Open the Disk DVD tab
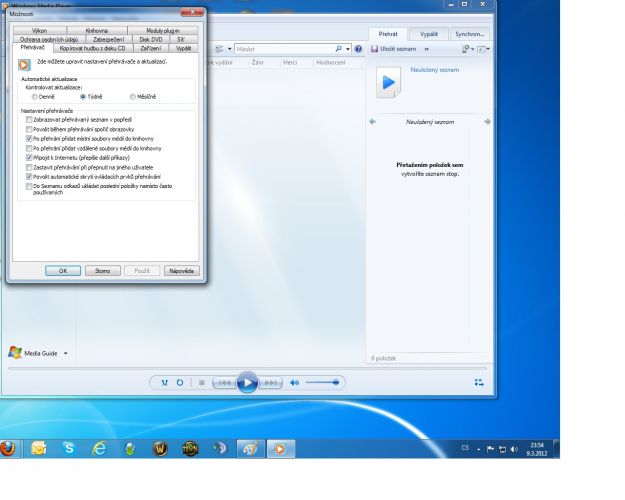This screenshot has width=625, height=500. point(151,39)
